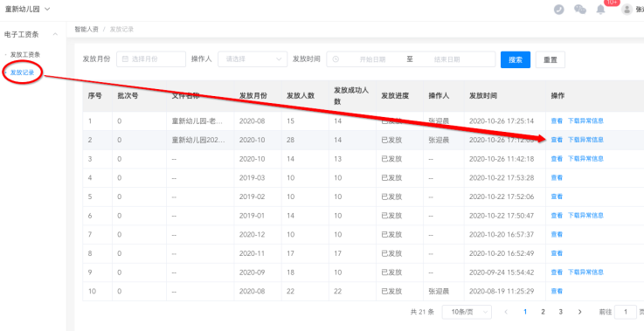Click the 发放进度 column header
644x331 pixels.
(x=395, y=96)
